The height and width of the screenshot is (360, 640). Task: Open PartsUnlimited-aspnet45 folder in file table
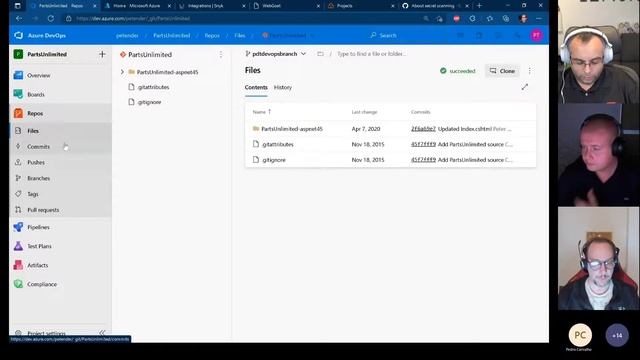[x=292, y=129]
